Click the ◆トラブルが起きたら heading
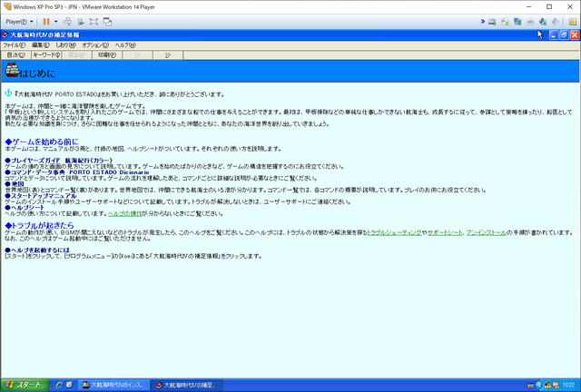This screenshot has width=581, height=392. tap(39, 225)
